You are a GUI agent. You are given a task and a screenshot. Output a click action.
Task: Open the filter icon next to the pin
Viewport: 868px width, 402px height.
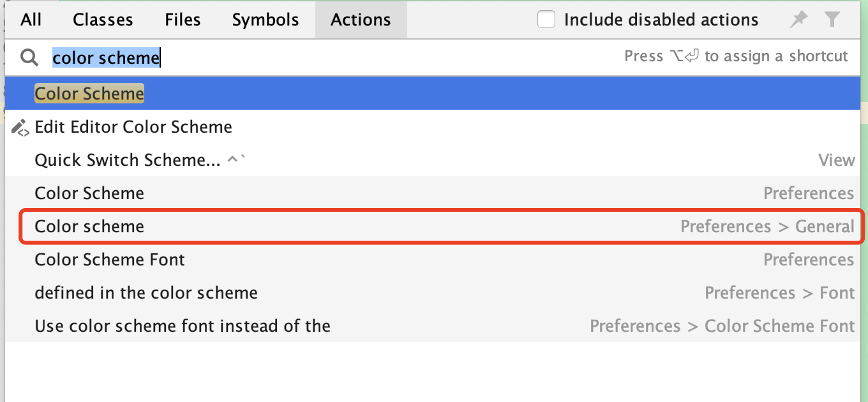pos(832,19)
